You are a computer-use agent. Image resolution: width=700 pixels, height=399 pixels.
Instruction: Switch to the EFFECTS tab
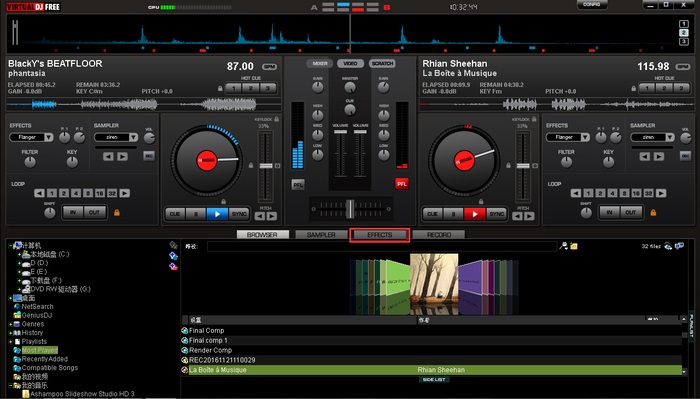pos(379,235)
